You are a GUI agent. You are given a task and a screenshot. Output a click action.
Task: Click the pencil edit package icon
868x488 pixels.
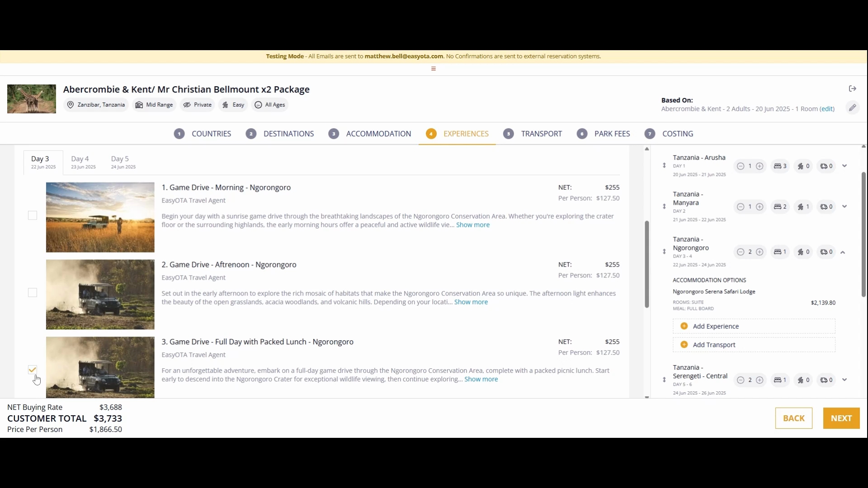coord(852,108)
